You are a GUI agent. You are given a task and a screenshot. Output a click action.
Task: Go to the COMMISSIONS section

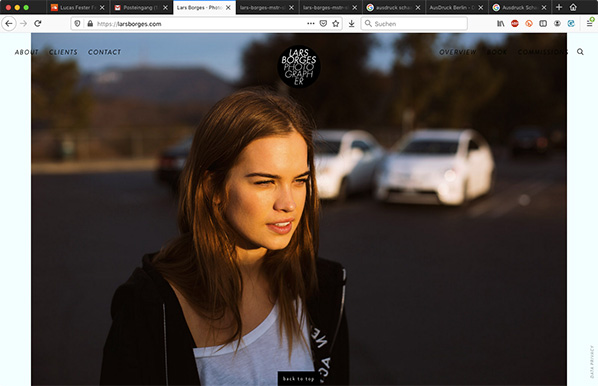click(543, 52)
